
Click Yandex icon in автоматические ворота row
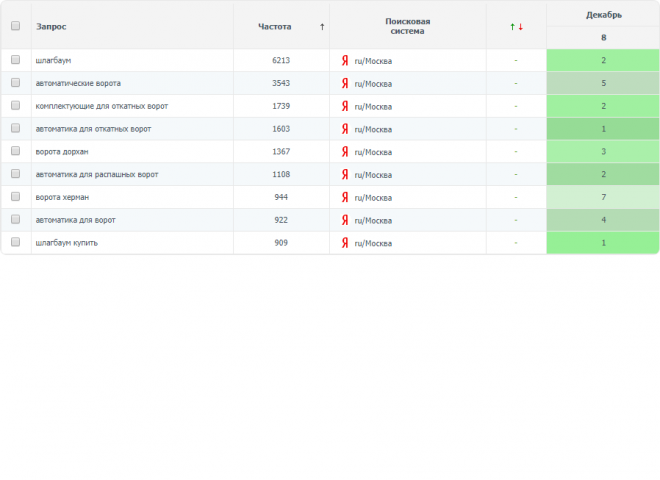click(345, 83)
